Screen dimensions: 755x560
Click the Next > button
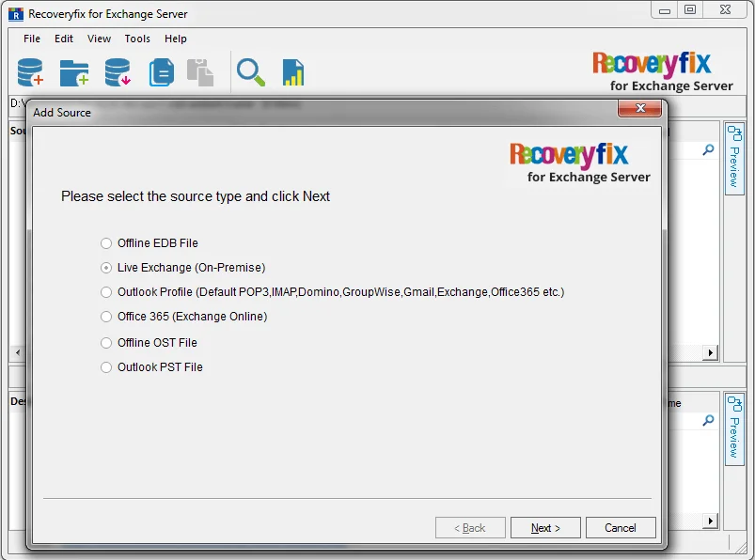[x=545, y=528]
